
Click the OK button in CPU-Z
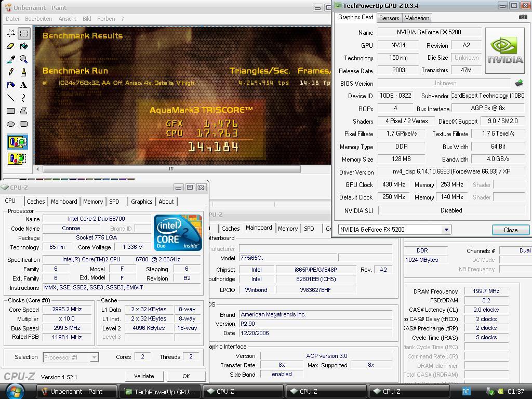187,376
